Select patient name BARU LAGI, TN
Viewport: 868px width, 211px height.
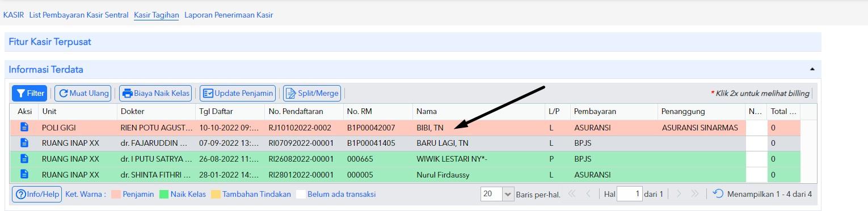443,144
